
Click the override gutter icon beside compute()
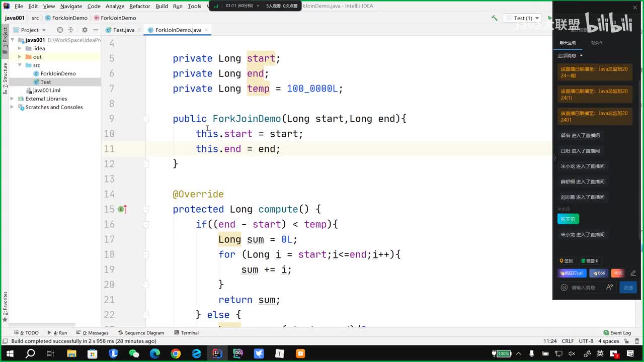pos(122,209)
